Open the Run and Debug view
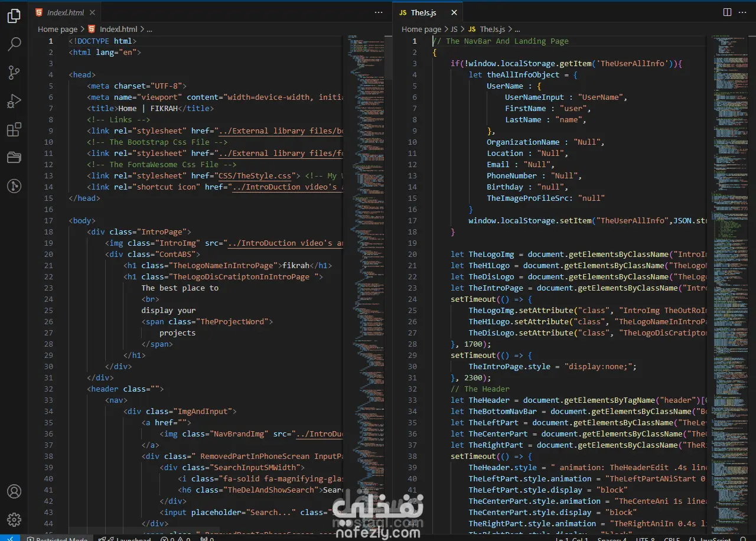Image resolution: width=756 pixels, height=541 pixels. point(14,101)
